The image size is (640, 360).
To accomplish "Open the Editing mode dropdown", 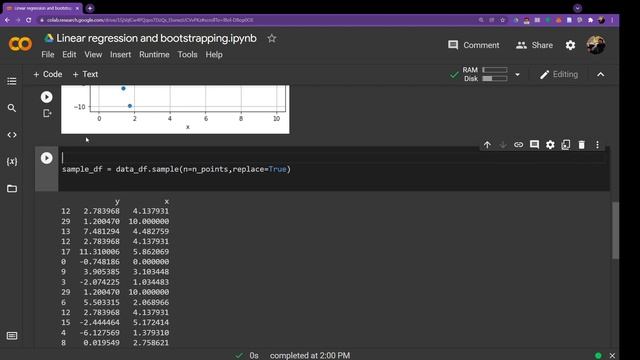I will [559, 74].
